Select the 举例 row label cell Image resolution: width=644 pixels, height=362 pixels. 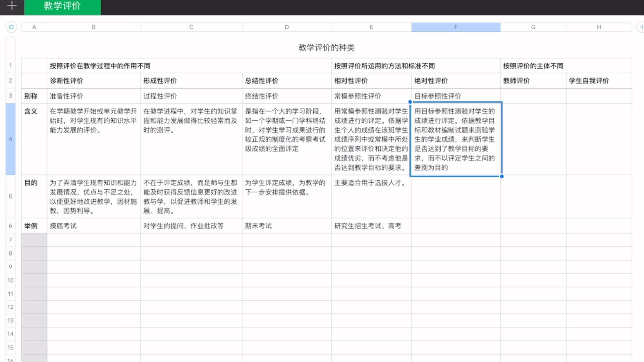(x=34, y=226)
